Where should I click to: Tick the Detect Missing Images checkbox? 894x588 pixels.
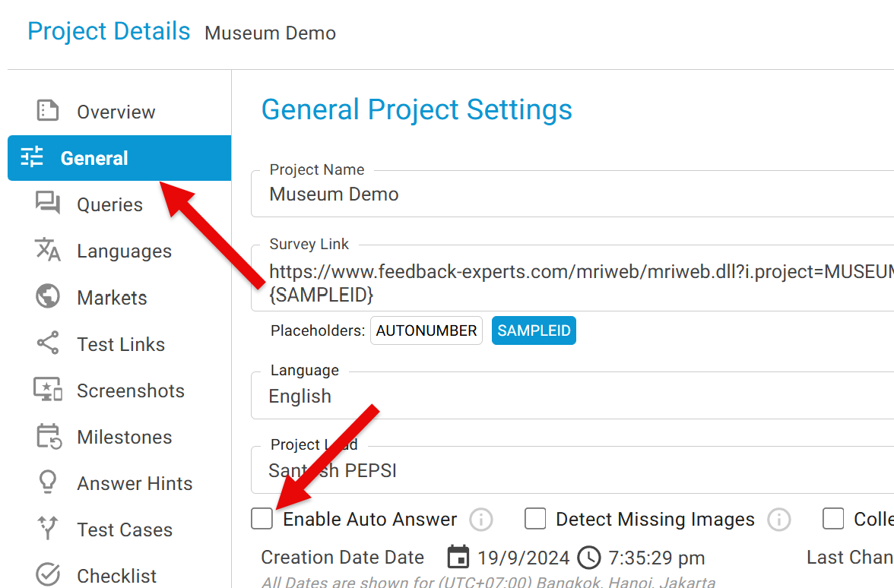click(535, 519)
